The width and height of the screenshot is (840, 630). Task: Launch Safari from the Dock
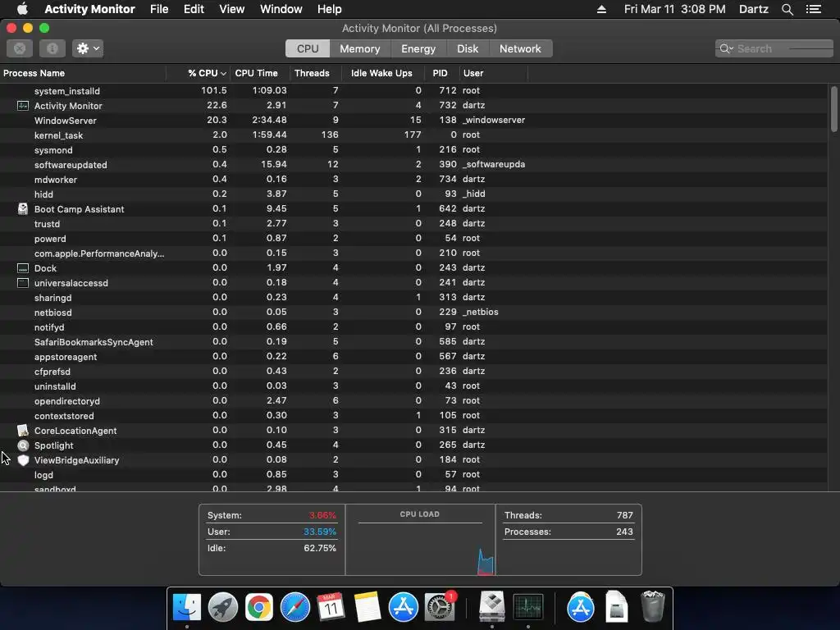tap(295, 607)
